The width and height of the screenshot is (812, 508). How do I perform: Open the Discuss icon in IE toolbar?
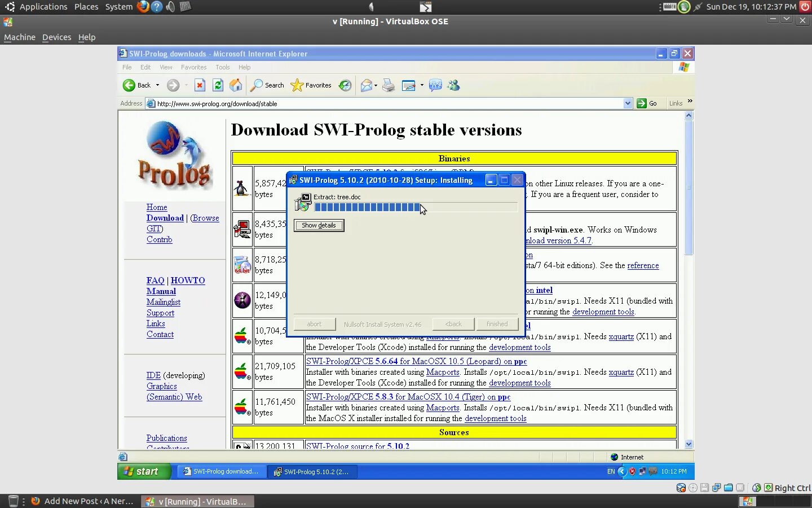[x=435, y=85]
